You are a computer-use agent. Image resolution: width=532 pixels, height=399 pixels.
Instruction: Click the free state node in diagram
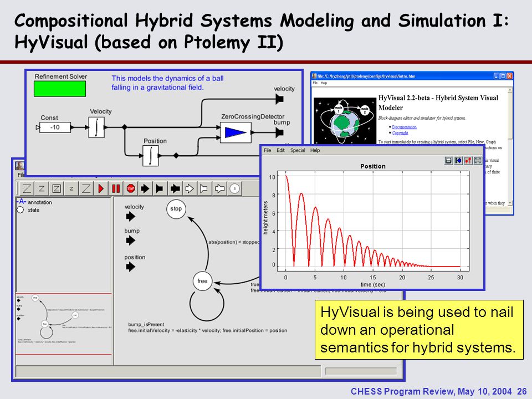[202, 281]
